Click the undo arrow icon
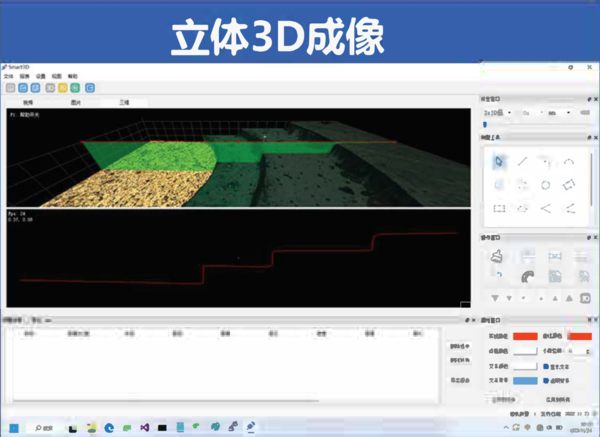 (x=499, y=275)
